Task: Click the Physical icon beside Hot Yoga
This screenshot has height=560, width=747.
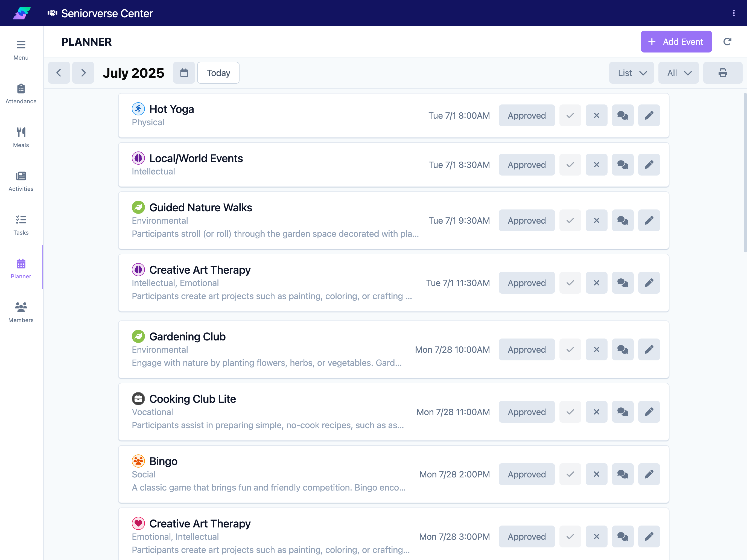Action: tap(138, 109)
